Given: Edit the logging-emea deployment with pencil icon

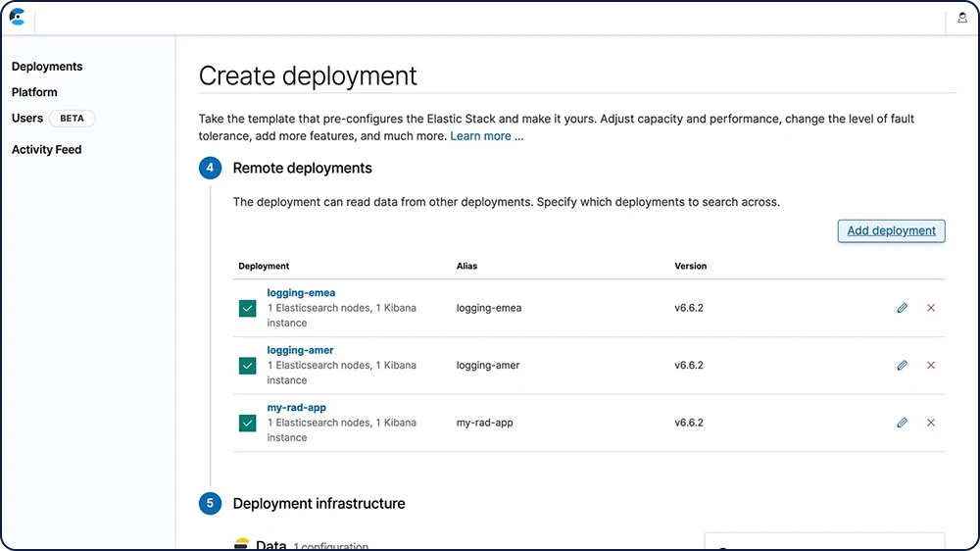Looking at the screenshot, I should tap(902, 308).
